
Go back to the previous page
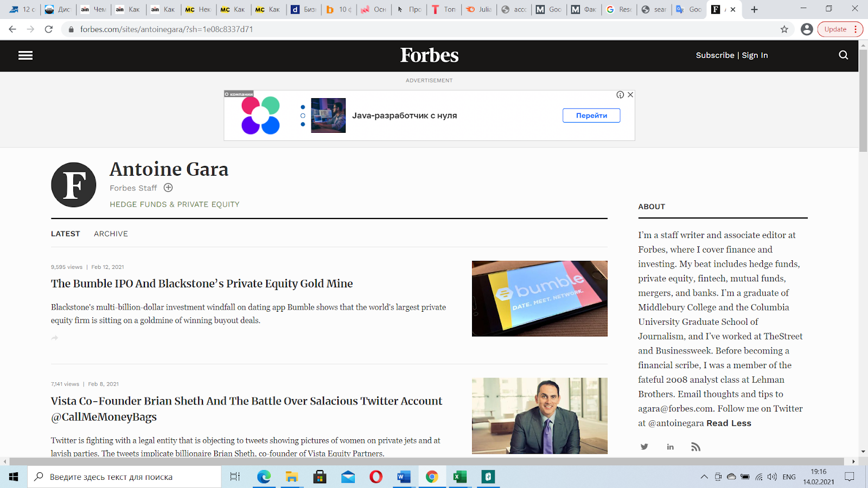coord(12,29)
